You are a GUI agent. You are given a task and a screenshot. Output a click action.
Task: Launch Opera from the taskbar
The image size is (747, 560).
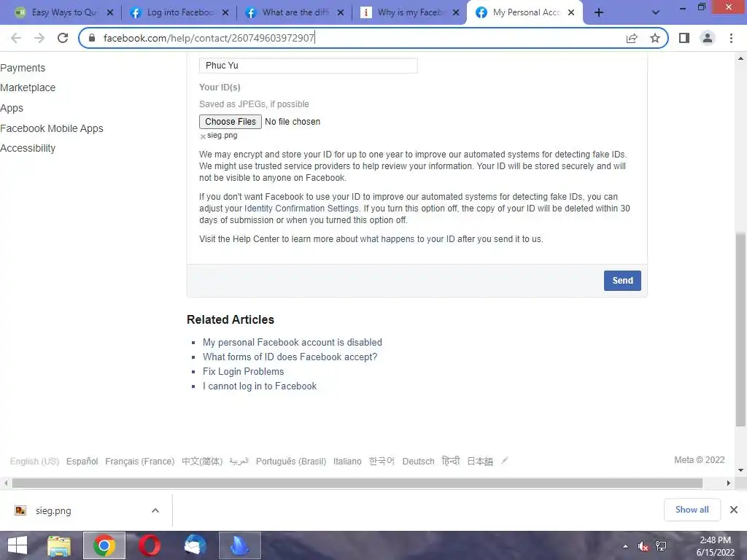point(149,545)
